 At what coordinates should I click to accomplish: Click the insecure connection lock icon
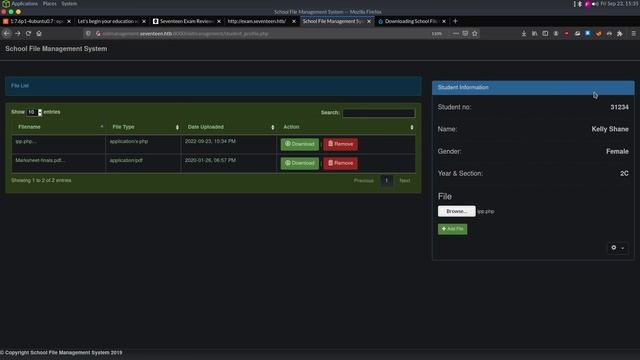click(x=98, y=33)
